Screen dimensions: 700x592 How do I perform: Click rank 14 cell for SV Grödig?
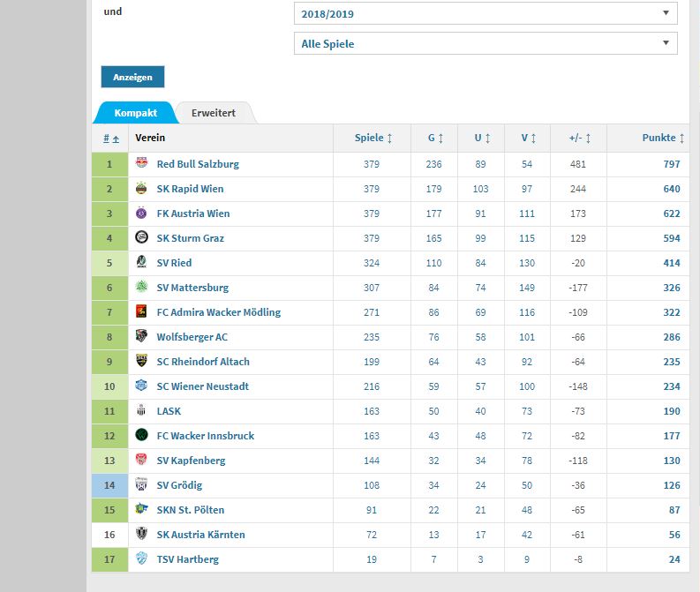pyautogui.click(x=109, y=485)
